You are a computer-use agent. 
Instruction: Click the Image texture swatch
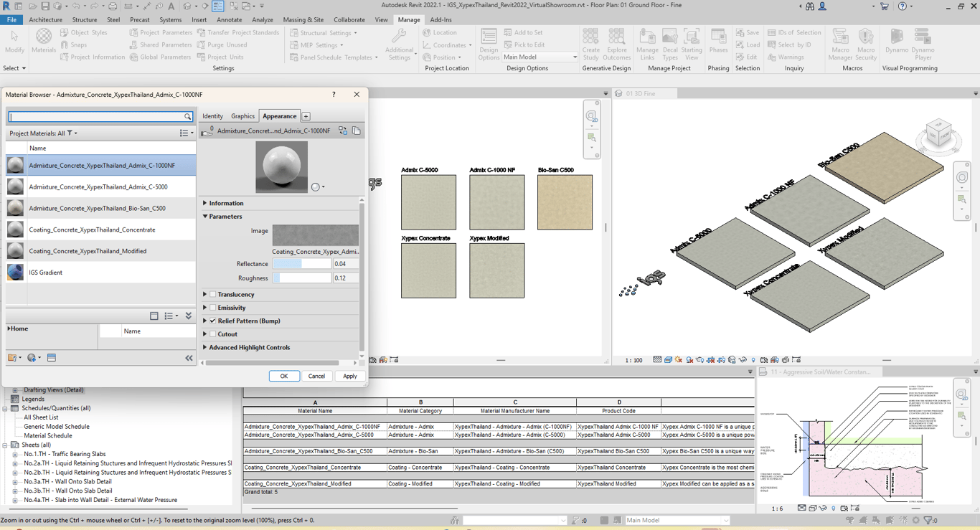316,235
